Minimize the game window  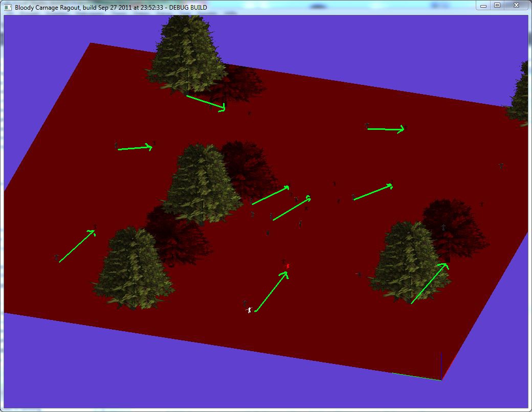(x=484, y=6)
